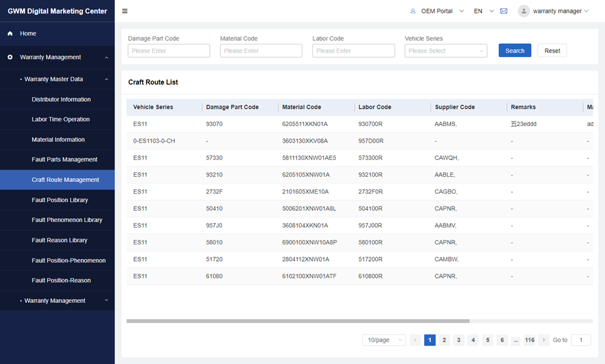Go to Home in the sidebar
Screen dimensions: 605x364
[57, 33]
